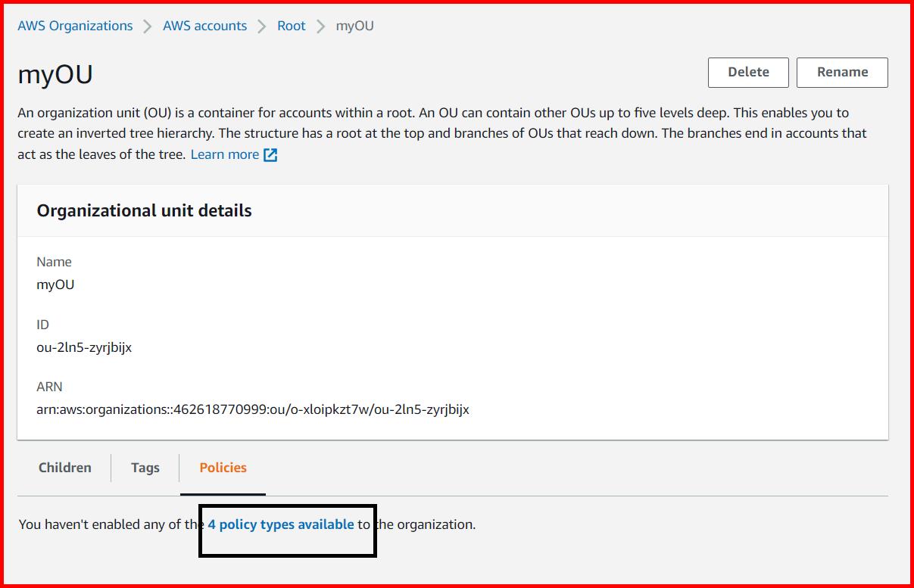
Task: Select the Policies tab
Action: [x=223, y=468]
